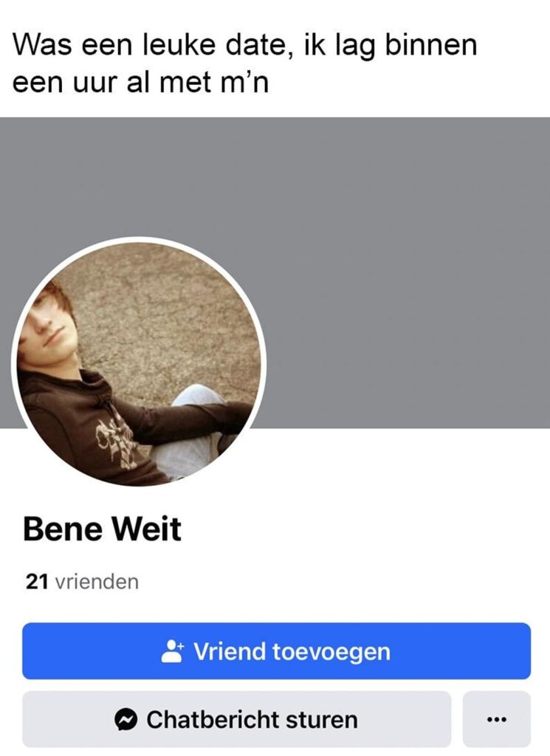This screenshot has height=756, width=550.
Task: Open the 21 vrienden friends list
Action: 82,582
